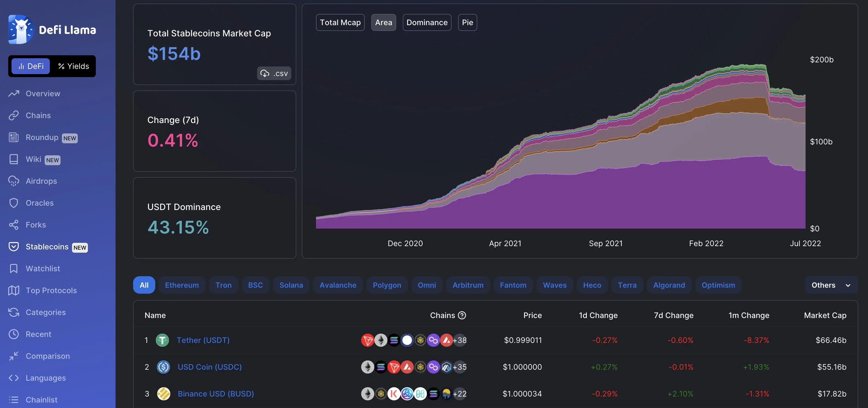Click the Tether (USDT) coin logo
This screenshot has height=408, width=868.
point(162,340)
